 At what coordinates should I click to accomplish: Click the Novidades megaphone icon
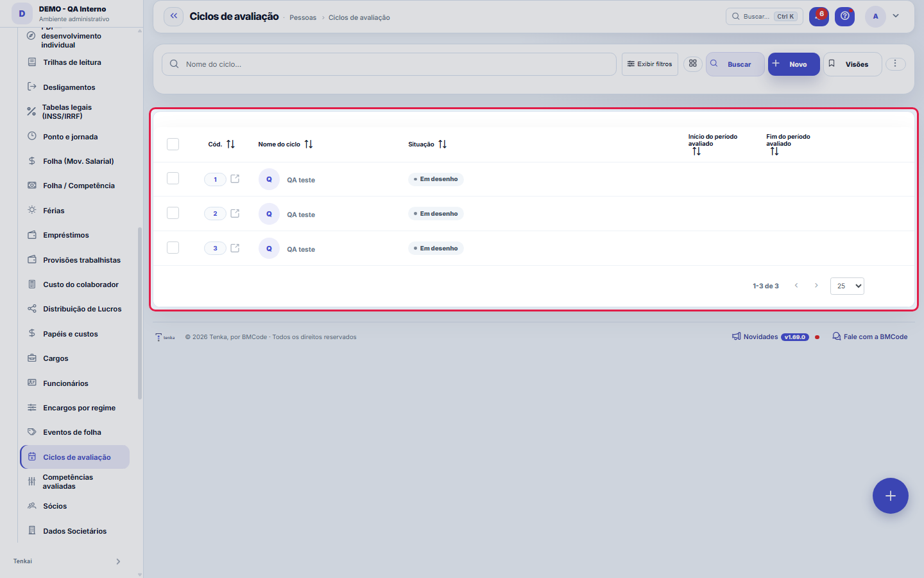[x=737, y=337]
